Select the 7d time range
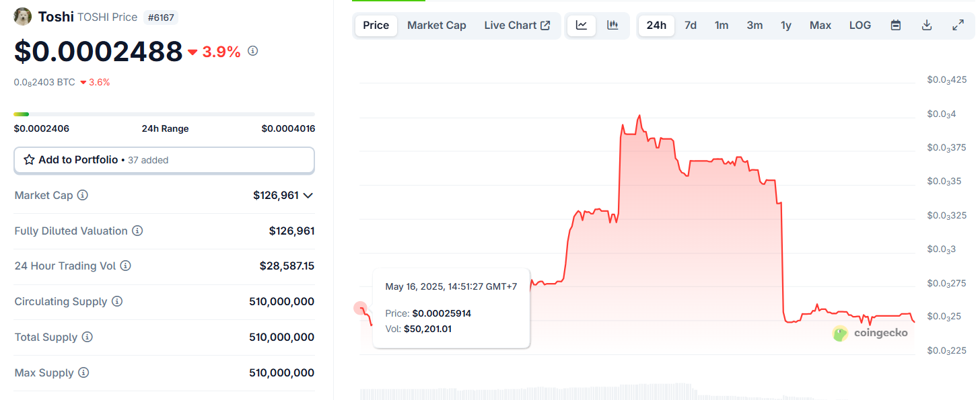This screenshot has width=980, height=400. pyautogui.click(x=691, y=26)
